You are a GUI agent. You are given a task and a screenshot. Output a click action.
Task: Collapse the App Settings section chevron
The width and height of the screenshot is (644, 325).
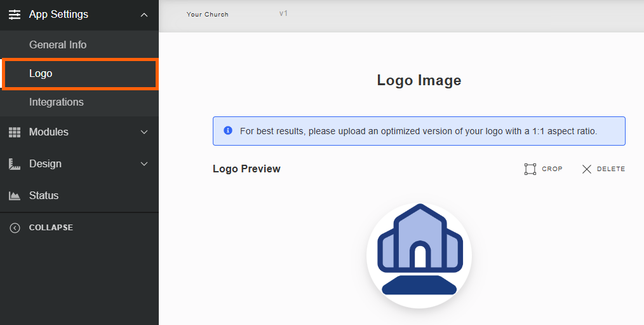click(144, 15)
